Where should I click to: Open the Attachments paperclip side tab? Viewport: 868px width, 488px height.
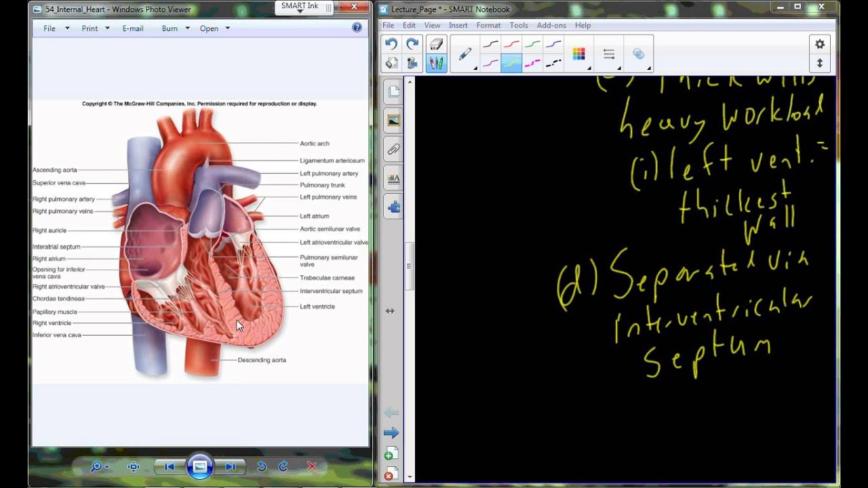coord(393,150)
